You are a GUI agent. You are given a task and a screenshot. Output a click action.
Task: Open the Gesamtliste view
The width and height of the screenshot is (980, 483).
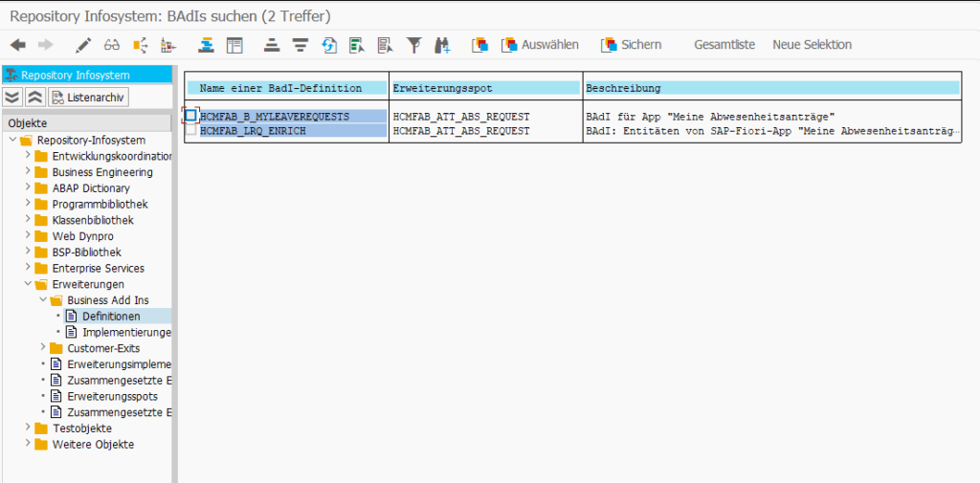[724, 45]
